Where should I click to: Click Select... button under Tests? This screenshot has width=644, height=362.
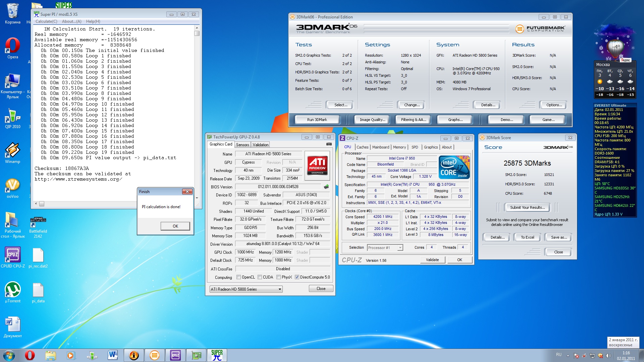click(x=341, y=105)
